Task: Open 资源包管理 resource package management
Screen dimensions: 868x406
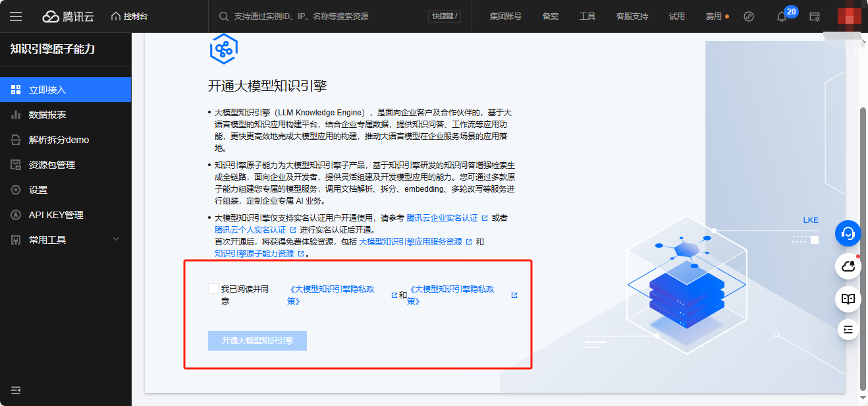Action: (x=14, y=165)
